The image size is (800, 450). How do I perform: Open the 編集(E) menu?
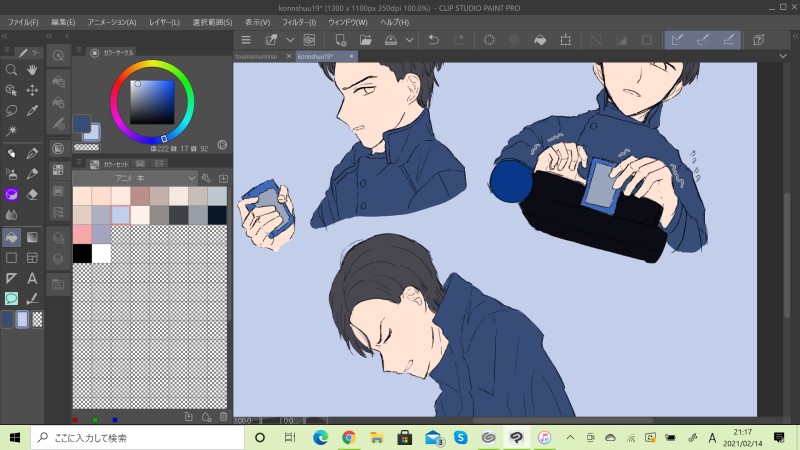click(x=63, y=22)
